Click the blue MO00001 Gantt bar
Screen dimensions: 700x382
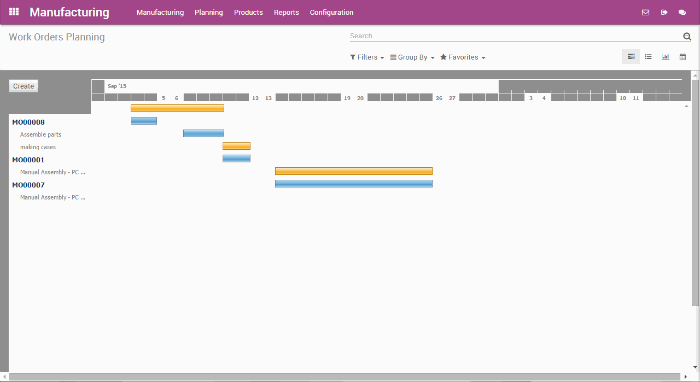237,158
